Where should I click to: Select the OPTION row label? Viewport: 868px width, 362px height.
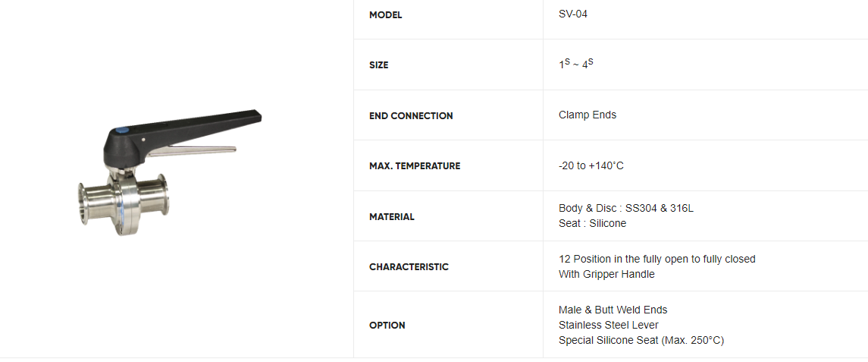point(387,326)
